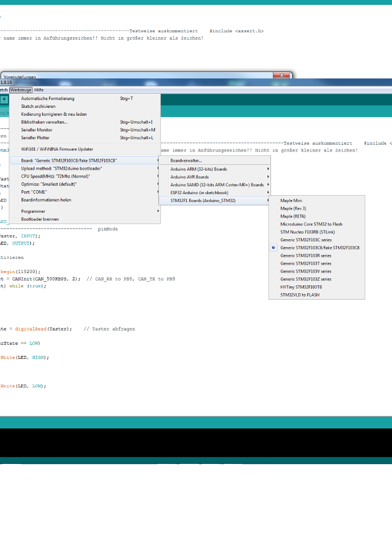This screenshot has height=555, width=392.
Task: Select STM Nucleo F103RB (STLink) board
Action: 317,232
